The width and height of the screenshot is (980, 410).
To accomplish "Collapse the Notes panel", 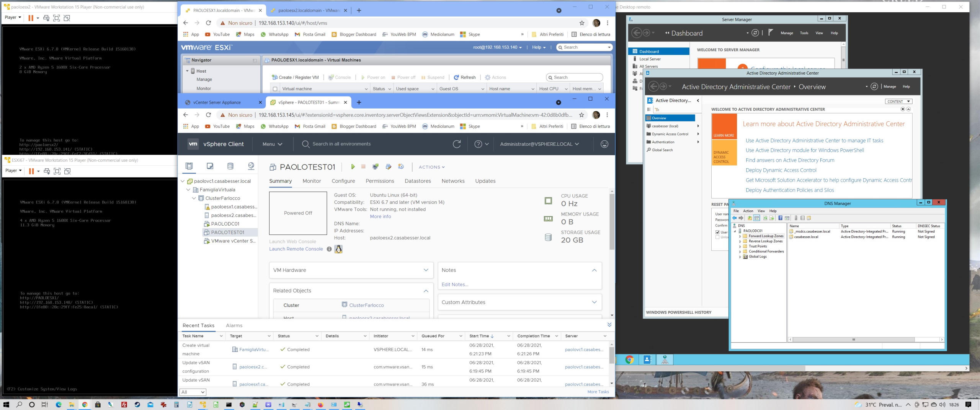I will pos(594,270).
